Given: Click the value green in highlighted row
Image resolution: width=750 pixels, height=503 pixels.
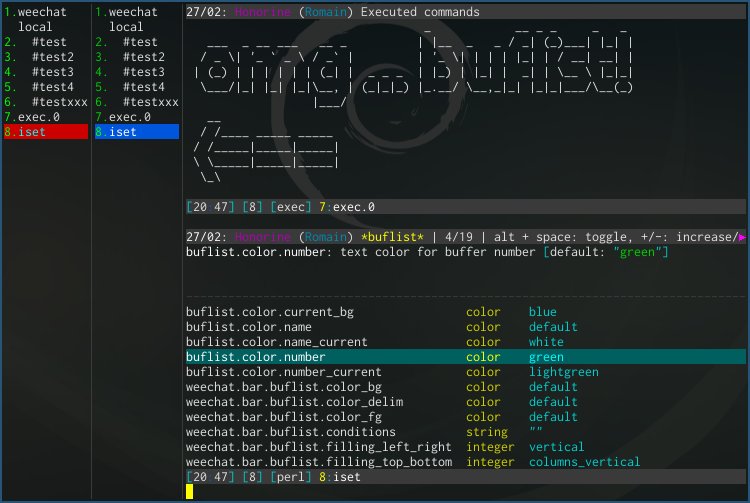Looking at the screenshot, I should pos(546,357).
